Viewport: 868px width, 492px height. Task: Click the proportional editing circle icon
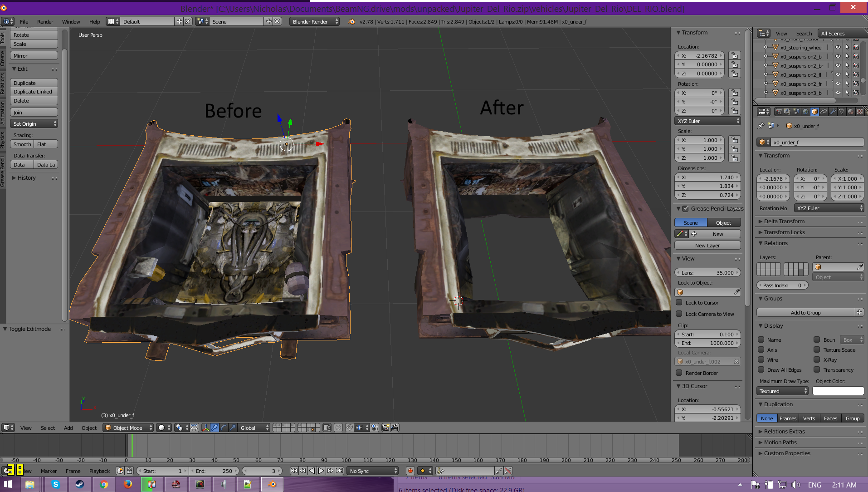338,428
